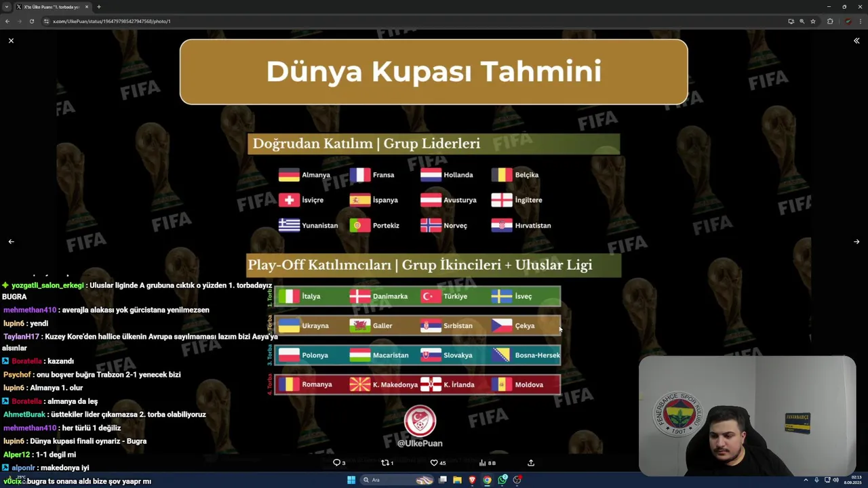
Task: Focus the address bar URL
Action: [111, 21]
